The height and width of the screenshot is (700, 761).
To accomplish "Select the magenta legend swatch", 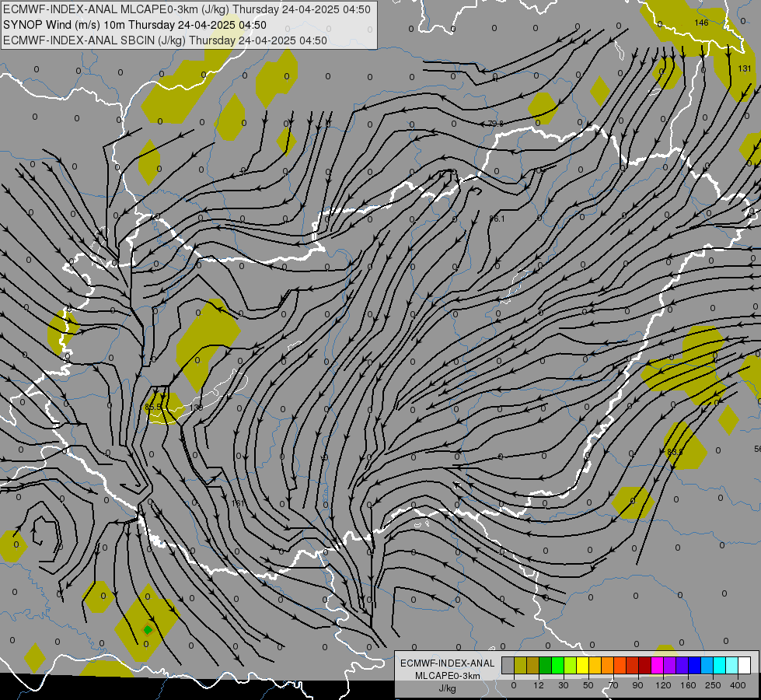I will point(658,665).
